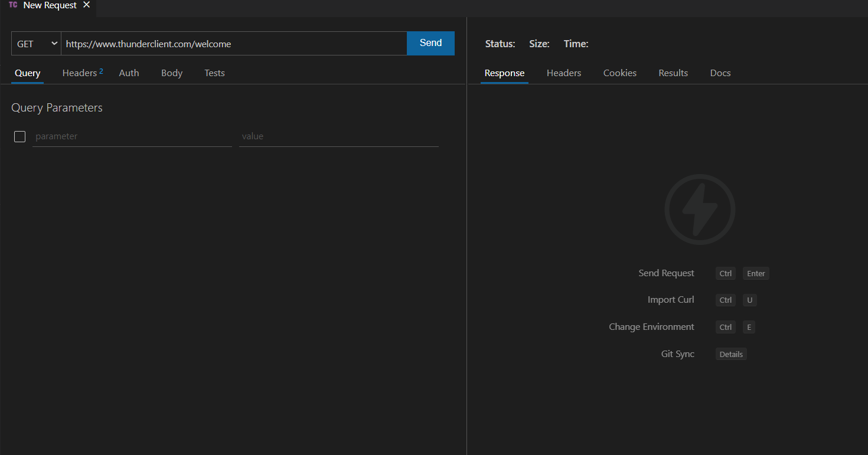This screenshot has height=455, width=868.
Task: Click the request URL input field
Action: point(234,44)
